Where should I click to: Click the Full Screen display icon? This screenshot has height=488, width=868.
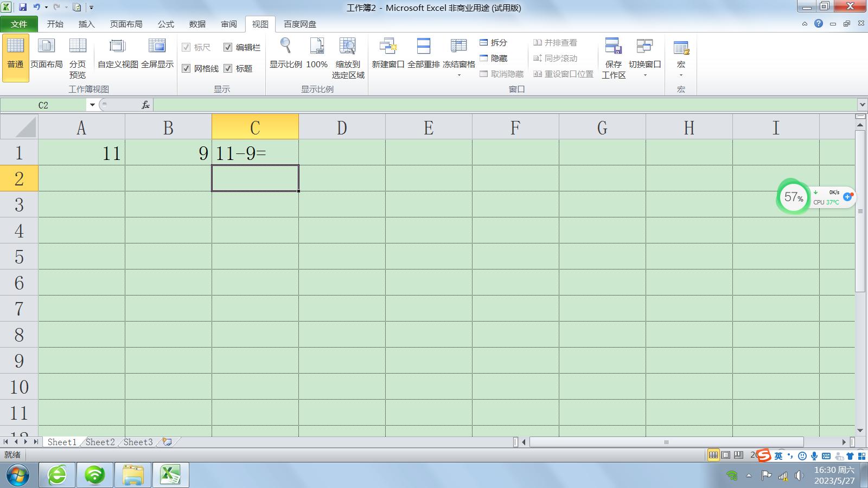pos(157,47)
